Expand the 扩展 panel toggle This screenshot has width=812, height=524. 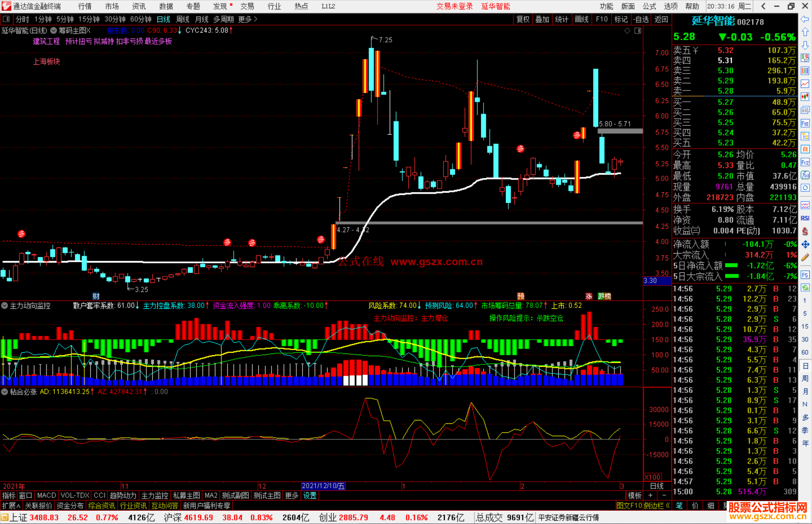tap(11, 506)
